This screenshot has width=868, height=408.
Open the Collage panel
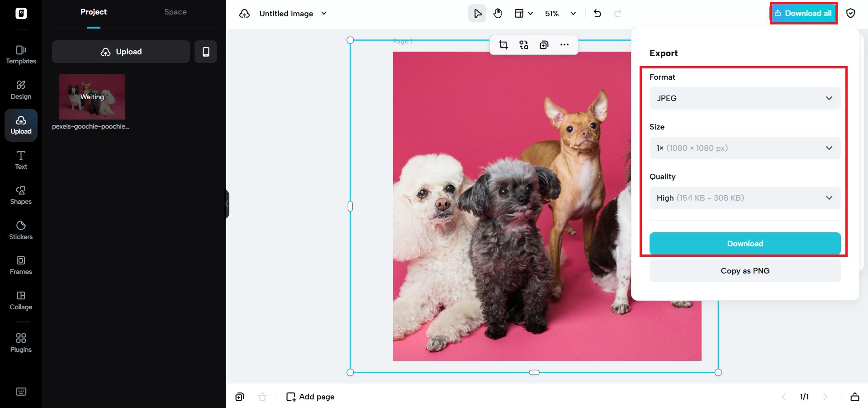click(x=21, y=300)
